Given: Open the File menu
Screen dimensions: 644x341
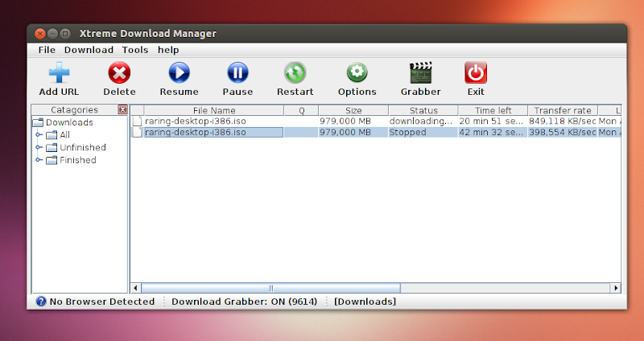Looking at the screenshot, I should [x=47, y=50].
